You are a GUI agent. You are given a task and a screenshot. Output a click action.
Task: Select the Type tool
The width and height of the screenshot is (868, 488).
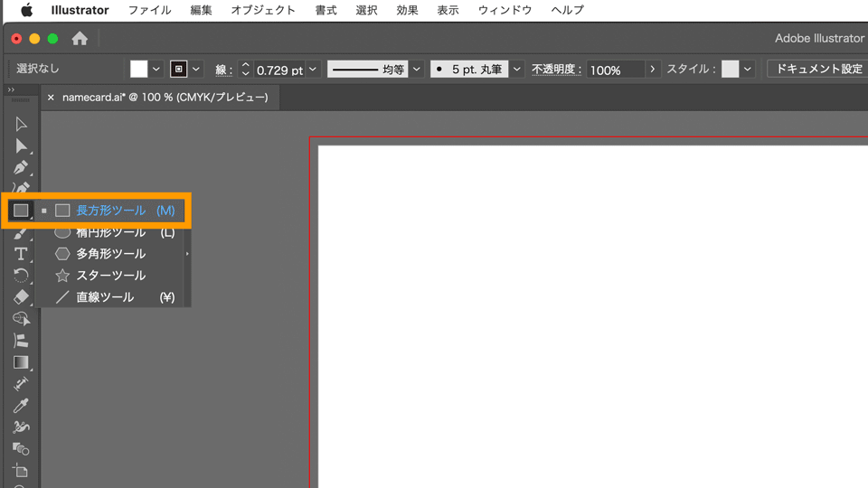coord(21,254)
